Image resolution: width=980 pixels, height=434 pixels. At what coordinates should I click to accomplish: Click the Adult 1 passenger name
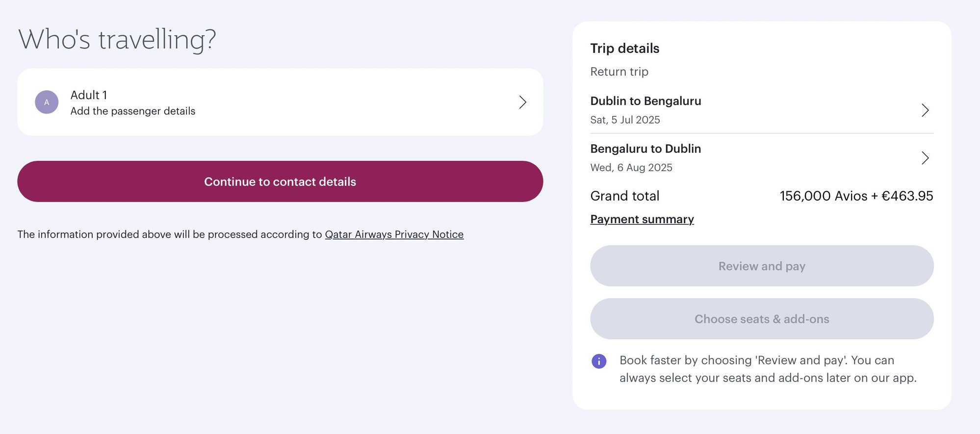pos(89,95)
